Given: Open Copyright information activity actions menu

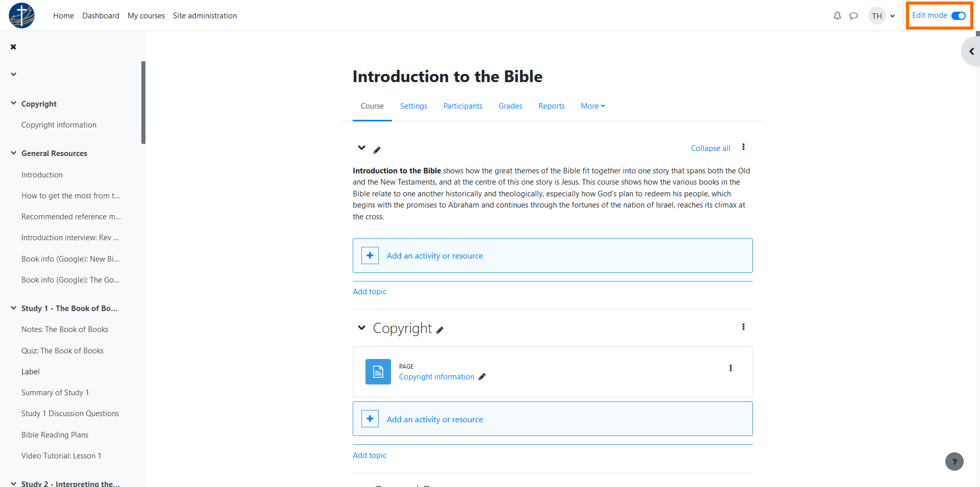Looking at the screenshot, I should point(730,368).
